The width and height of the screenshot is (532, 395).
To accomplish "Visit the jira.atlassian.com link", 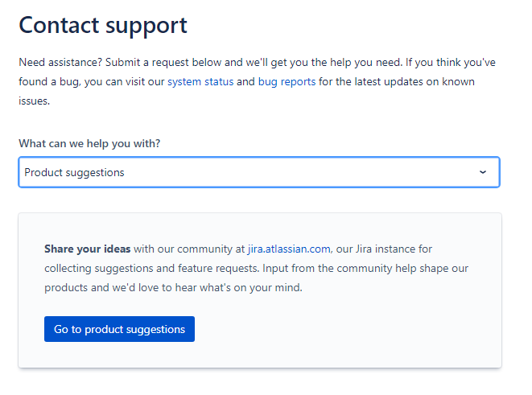I will tap(289, 249).
